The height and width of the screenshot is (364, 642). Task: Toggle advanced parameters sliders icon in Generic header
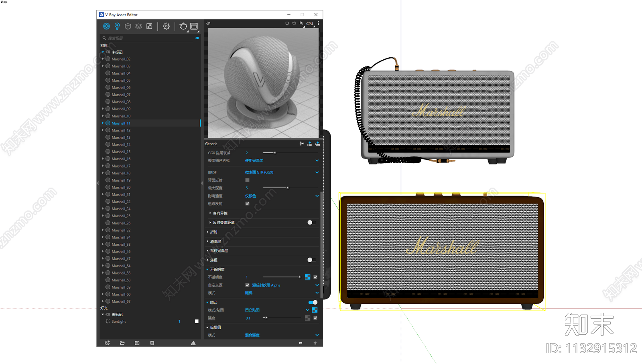pos(302,144)
